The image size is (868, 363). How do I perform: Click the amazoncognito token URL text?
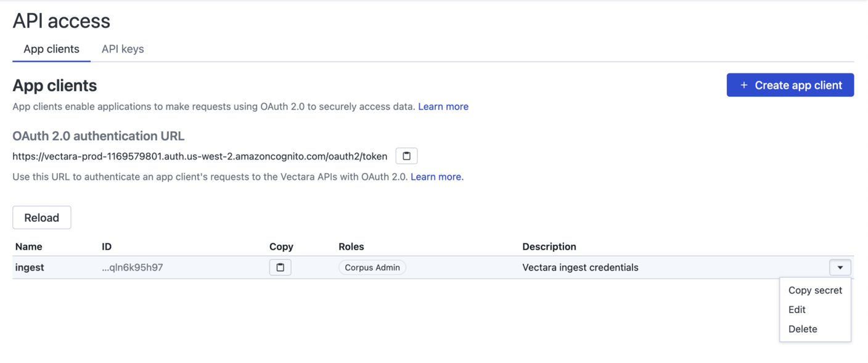pyautogui.click(x=200, y=157)
